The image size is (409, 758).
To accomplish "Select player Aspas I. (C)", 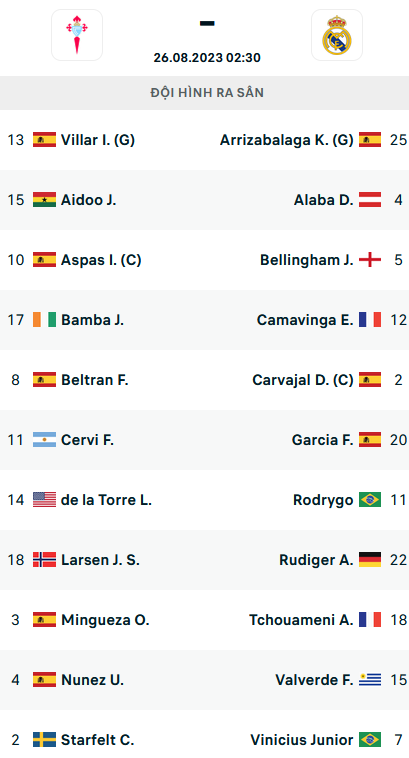I will click(x=101, y=260).
